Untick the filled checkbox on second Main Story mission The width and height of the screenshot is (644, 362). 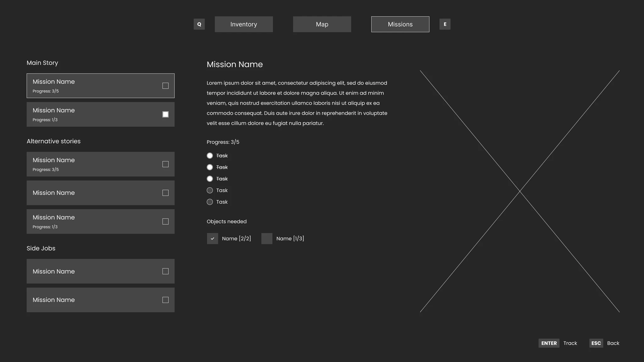click(x=165, y=114)
